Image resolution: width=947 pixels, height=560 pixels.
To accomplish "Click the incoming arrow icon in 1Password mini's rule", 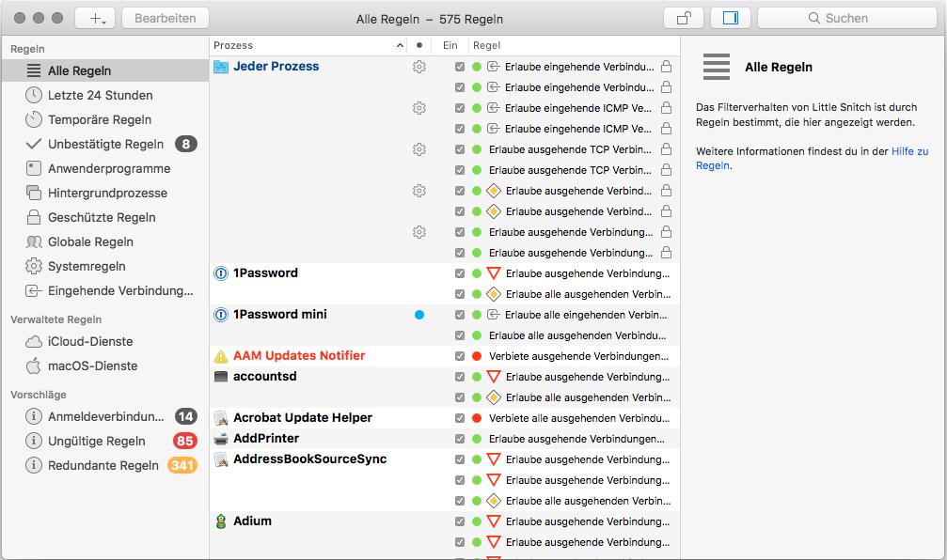I will point(494,315).
